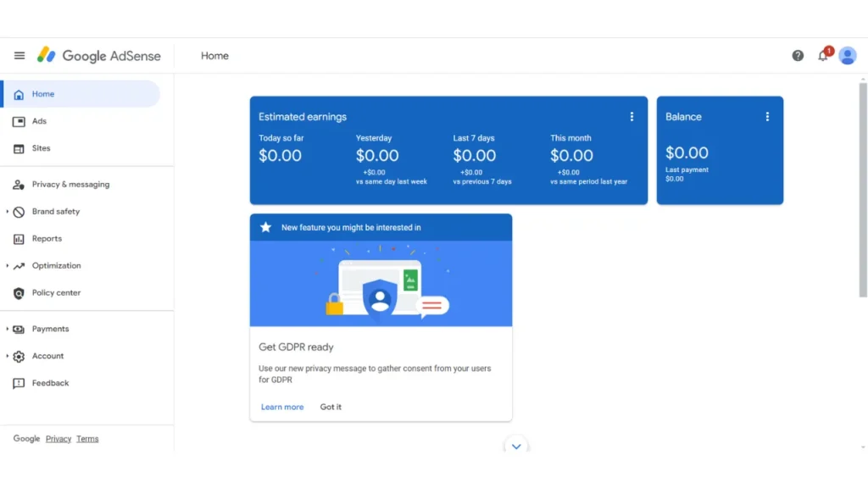Click the Google AdSense logo
Screen dimensions: 868x488
click(98, 56)
